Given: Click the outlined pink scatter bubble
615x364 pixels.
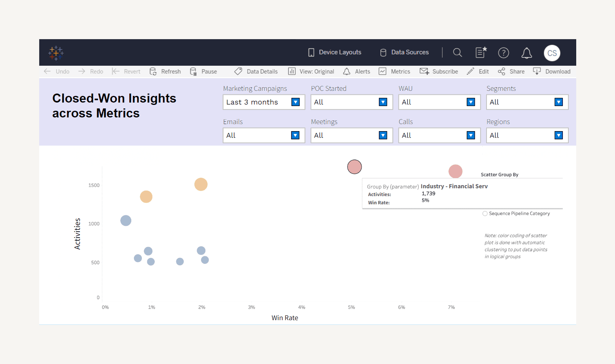Looking at the screenshot, I should click(x=355, y=167).
